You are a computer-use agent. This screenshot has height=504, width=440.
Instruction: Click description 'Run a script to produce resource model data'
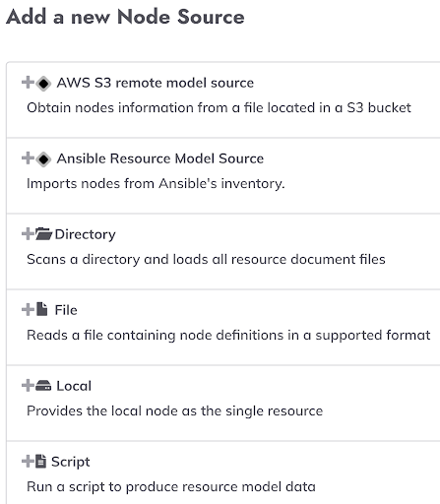click(x=171, y=487)
